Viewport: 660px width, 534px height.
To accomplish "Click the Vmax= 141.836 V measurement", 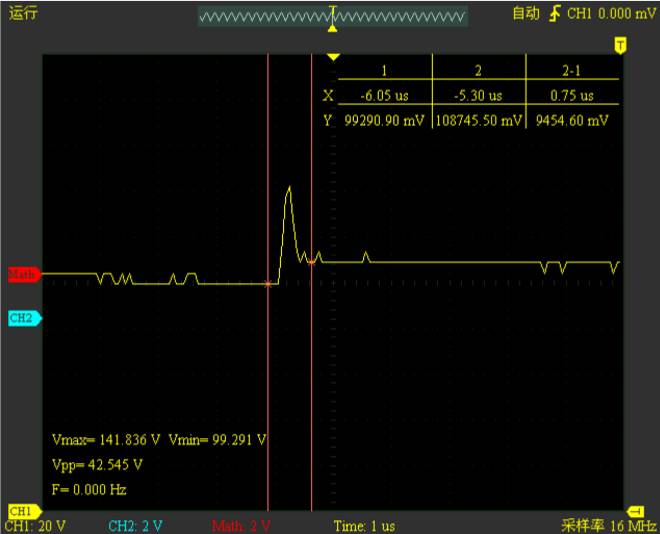I will tap(106, 439).
